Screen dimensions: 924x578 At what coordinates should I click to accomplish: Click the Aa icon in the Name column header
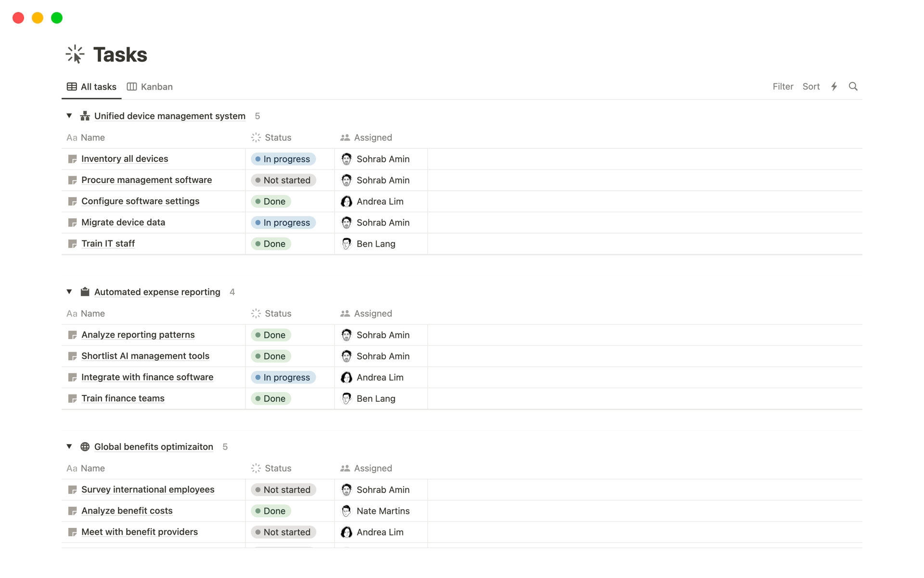pos(71,137)
